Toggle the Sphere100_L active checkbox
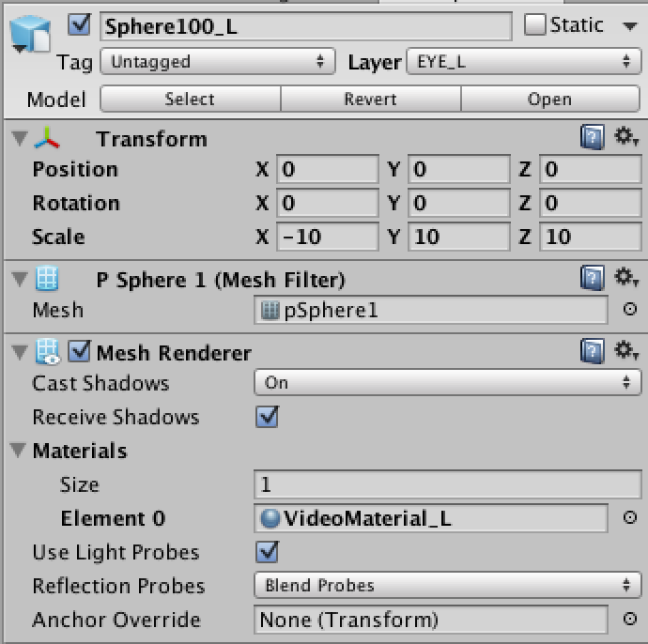The image size is (648, 644). pyautogui.click(x=79, y=25)
